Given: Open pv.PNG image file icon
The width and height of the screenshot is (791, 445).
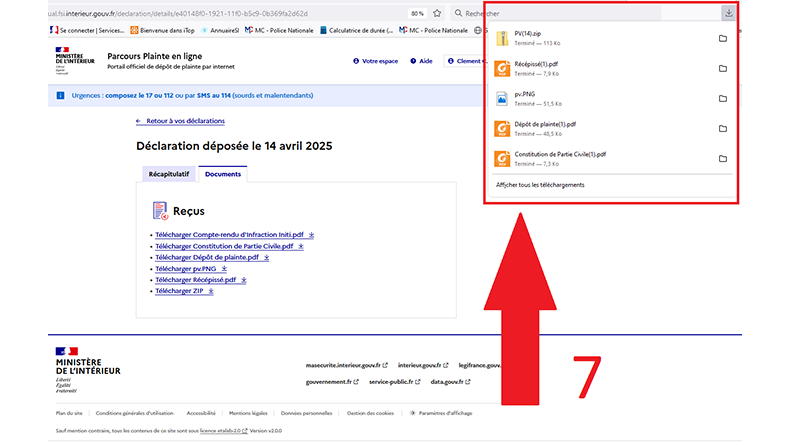Looking at the screenshot, I should (502, 99).
